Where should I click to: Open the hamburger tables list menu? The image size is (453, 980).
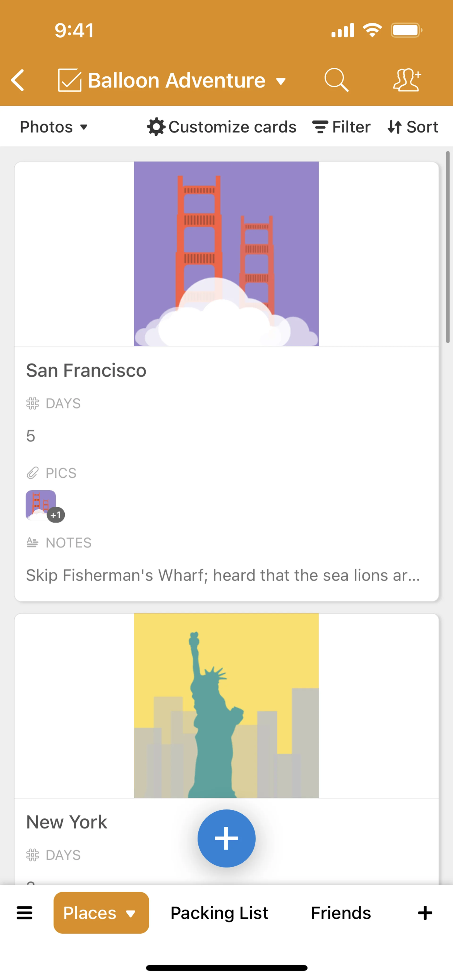tap(25, 913)
